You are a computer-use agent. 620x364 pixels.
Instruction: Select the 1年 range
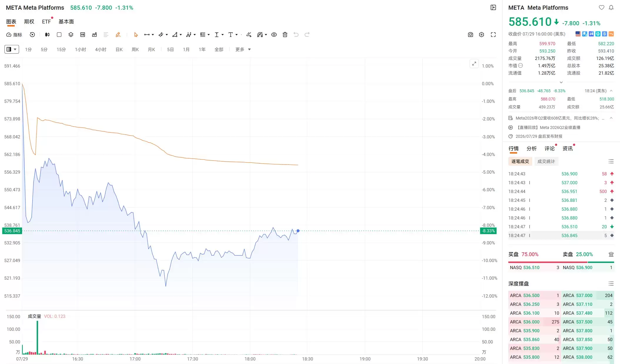202,49
